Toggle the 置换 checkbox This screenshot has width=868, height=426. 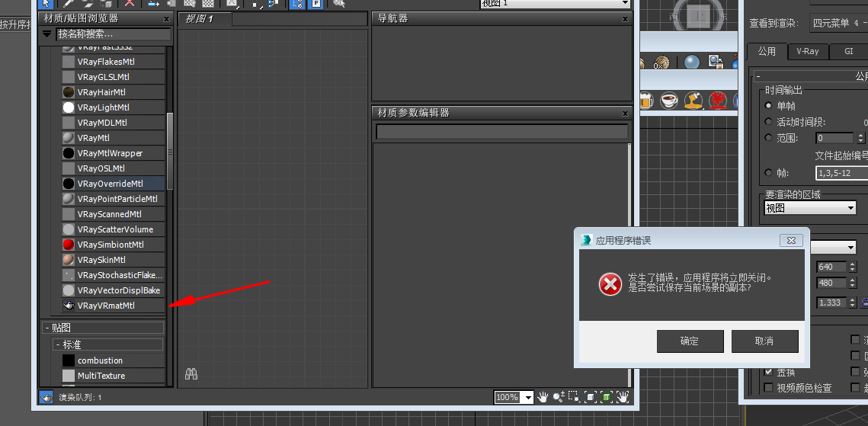click(x=768, y=372)
